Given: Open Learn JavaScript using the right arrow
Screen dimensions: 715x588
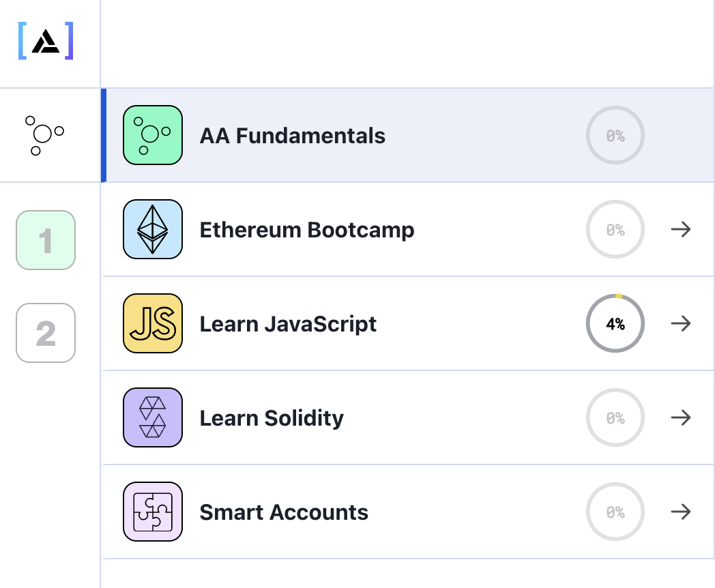Looking at the screenshot, I should tap(681, 323).
